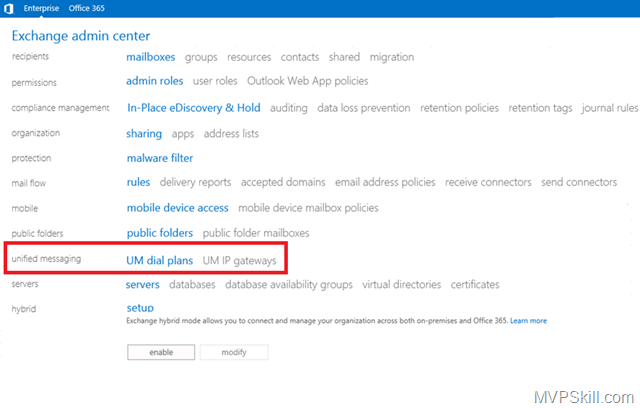640x408 pixels.
Task: Open the contacts link
Action: 300,57
